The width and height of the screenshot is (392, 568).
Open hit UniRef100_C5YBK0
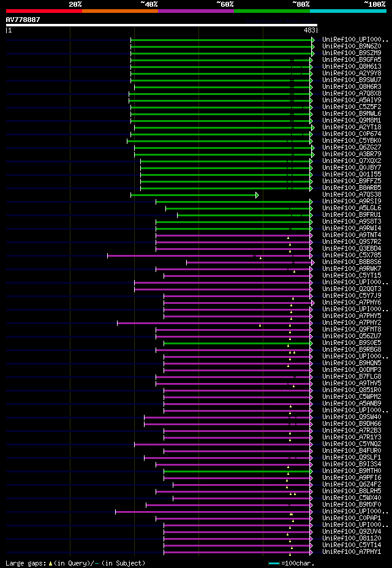pos(352,140)
